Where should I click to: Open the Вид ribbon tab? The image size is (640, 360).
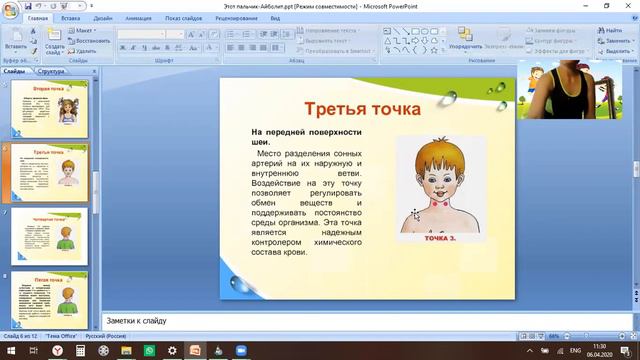click(x=275, y=18)
